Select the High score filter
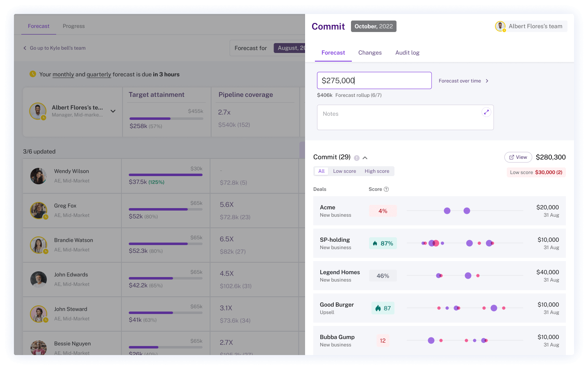This screenshot has height=369, width=588. point(377,171)
